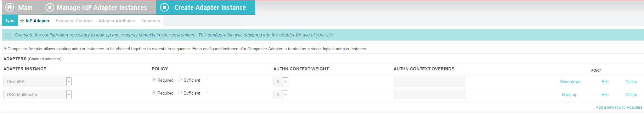This screenshot has height=115, width=644.
Task: Click the star icon beside IdP Adapter
Action: pyautogui.click(x=22, y=21)
